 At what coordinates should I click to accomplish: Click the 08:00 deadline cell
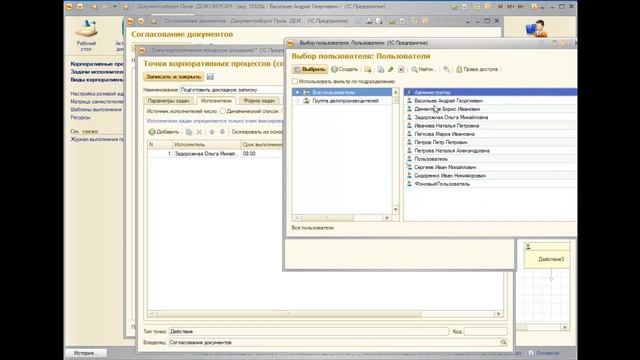coord(261,154)
